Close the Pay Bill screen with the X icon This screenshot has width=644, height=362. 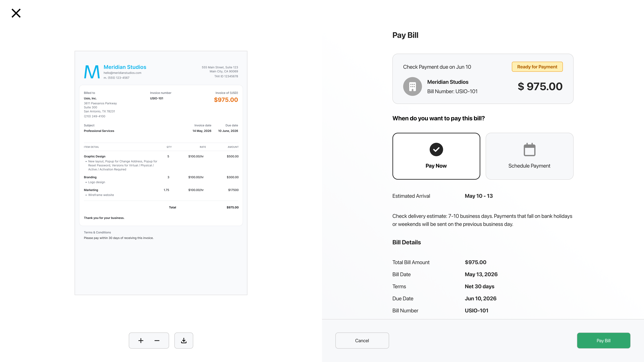coord(16,13)
